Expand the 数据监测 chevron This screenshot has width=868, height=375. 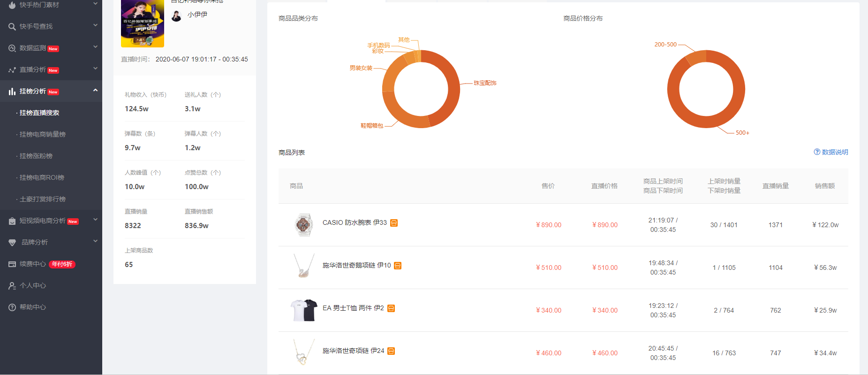point(95,47)
